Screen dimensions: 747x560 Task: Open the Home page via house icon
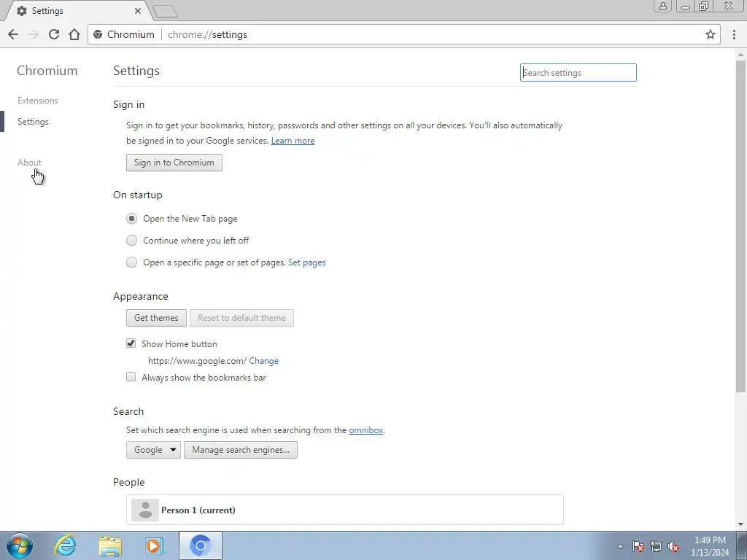(74, 34)
